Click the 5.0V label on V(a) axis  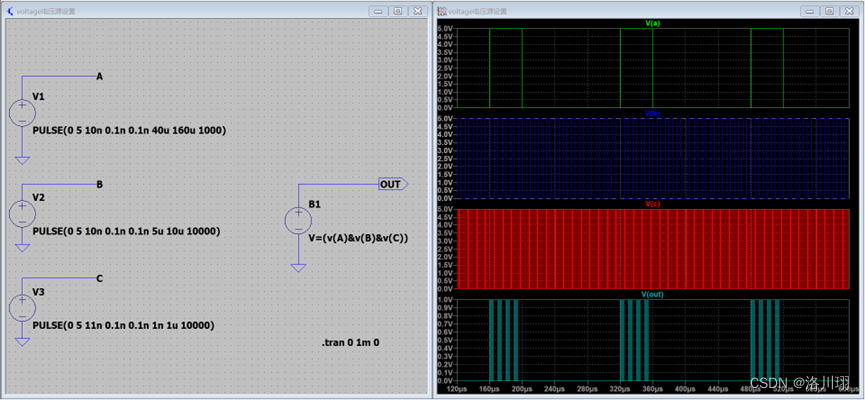tap(445, 28)
